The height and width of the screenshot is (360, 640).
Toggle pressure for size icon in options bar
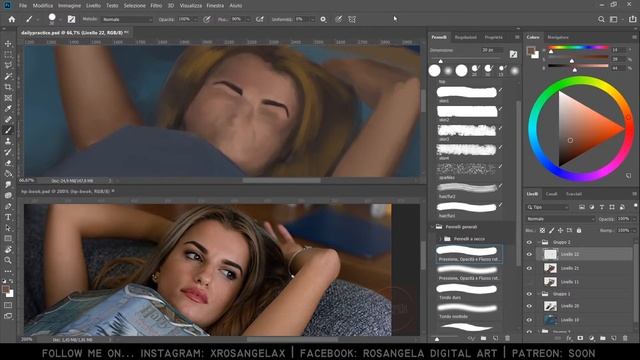(x=338, y=19)
